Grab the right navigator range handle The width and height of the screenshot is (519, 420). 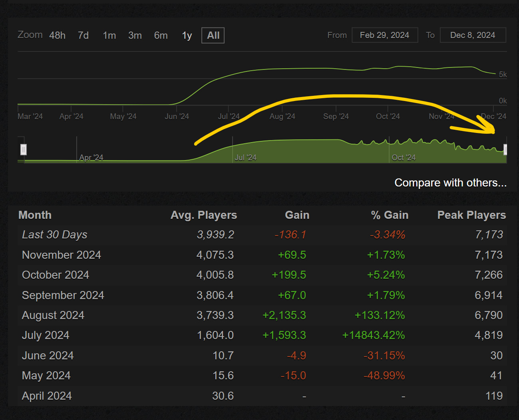505,150
